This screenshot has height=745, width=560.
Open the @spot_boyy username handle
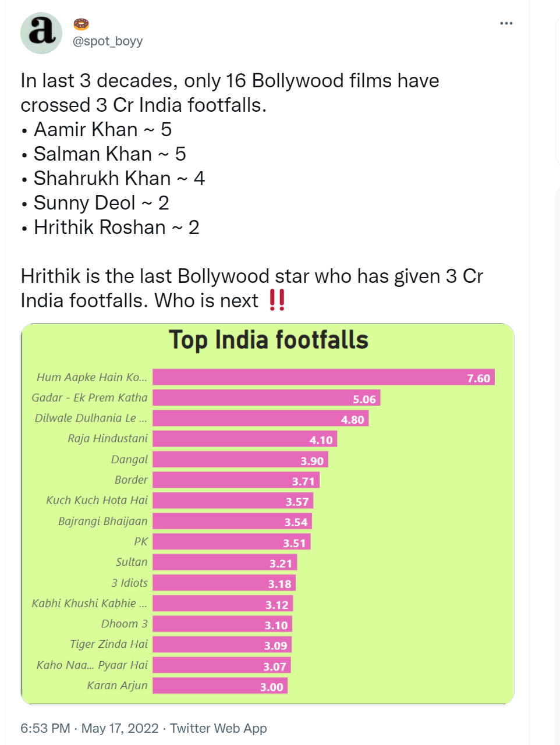click(107, 41)
